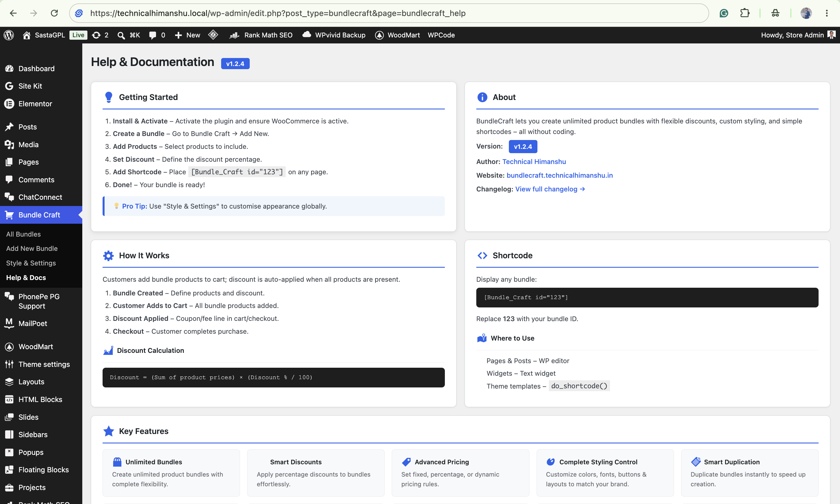Click the browser profile avatar
Image resolution: width=840 pixels, height=504 pixels.
(x=806, y=13)
